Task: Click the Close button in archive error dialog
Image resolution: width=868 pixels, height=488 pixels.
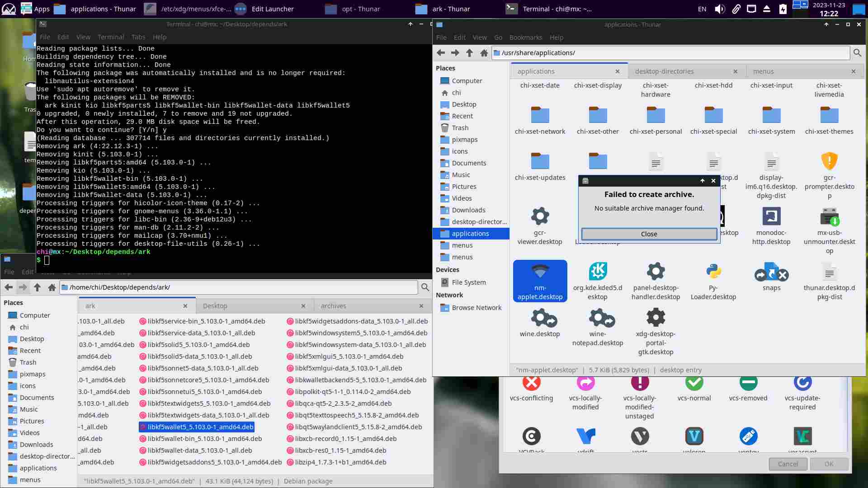Action: pyautogui.click(x=649, y=234)
